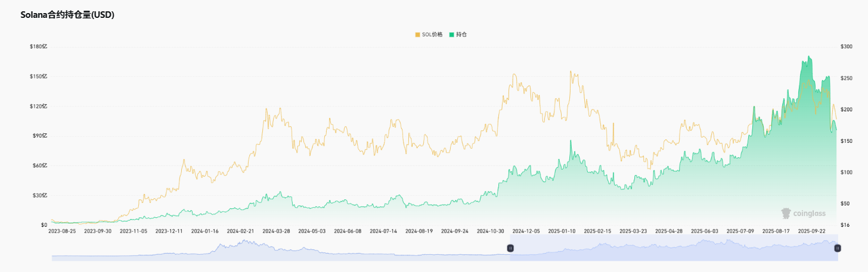This screenshot has height=272, width=868.
Task: Toggle SOL价格 series via yellow legend swatch
Action: coord(418,35)
